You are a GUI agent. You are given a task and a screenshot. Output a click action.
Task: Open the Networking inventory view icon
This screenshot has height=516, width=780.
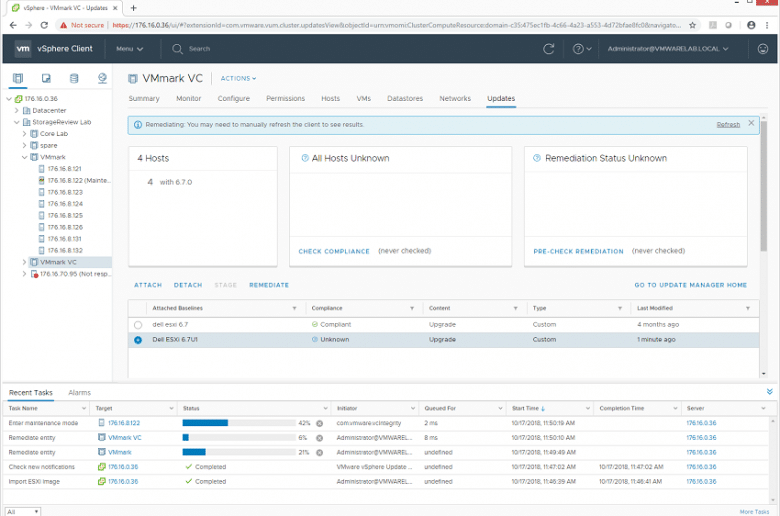click(x=102, y=78)
